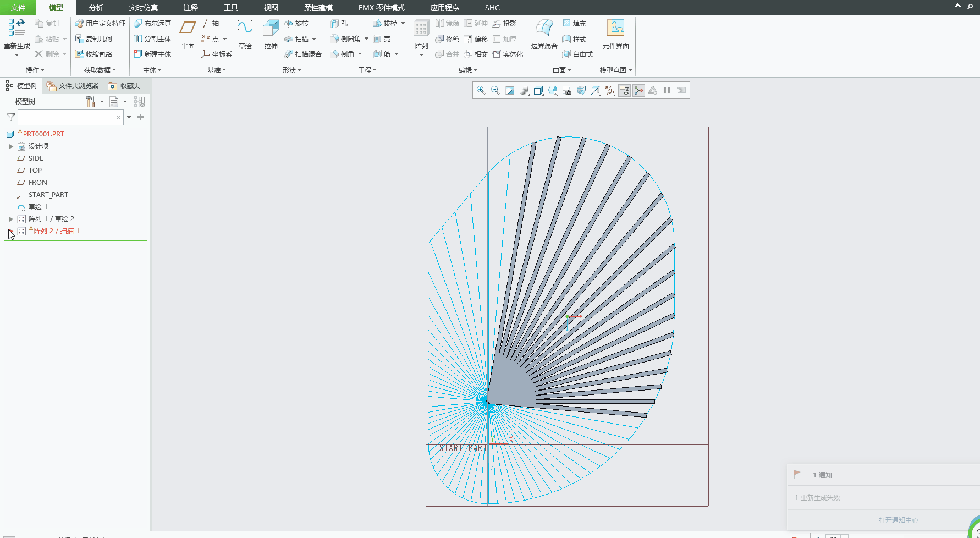
Task: Switch to the 实时仿真 ribbon tab
Action: point(143,8)
